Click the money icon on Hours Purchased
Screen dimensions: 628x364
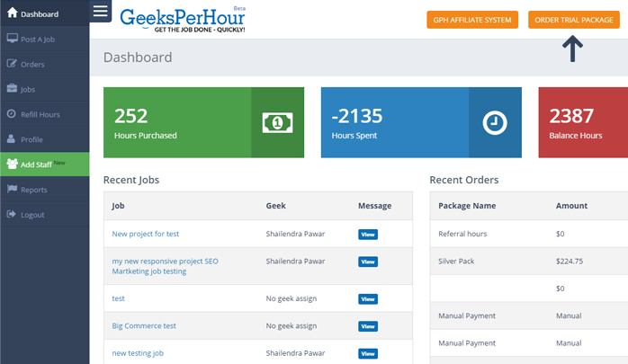[x=277, y=122]
